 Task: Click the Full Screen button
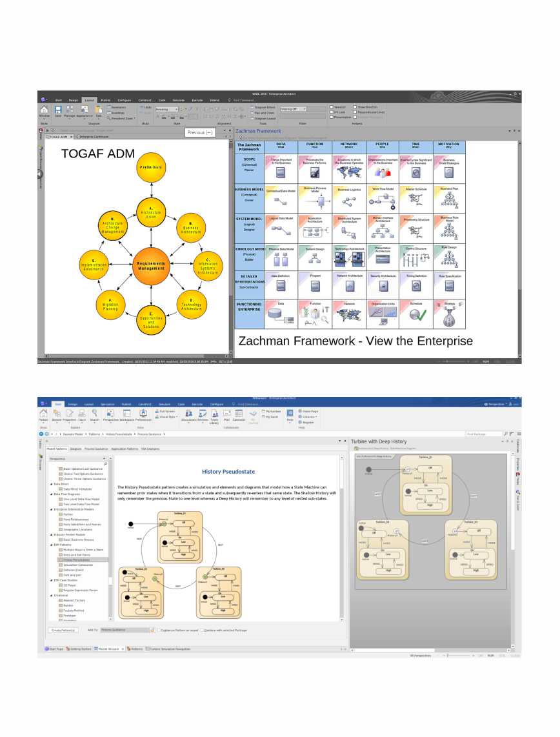[165, 411]
